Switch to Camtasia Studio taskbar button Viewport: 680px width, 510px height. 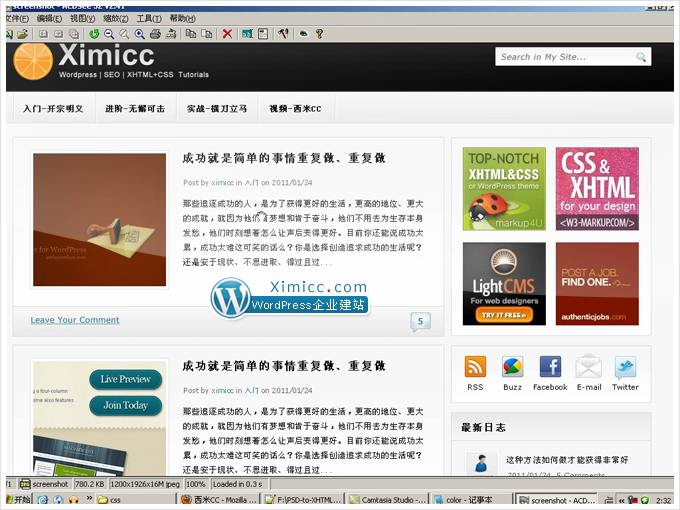[x=387, y=500]
